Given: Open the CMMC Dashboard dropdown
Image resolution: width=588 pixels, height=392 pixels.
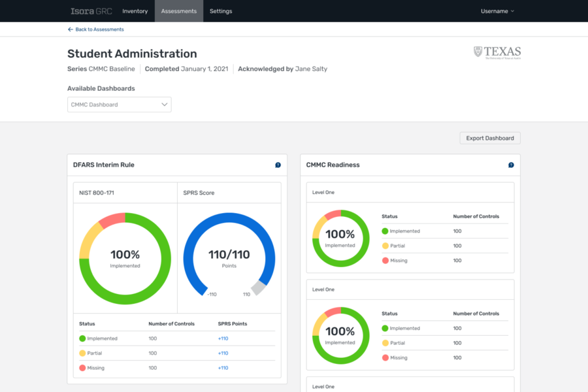Looking at the screenshot, I should [120, 105].
